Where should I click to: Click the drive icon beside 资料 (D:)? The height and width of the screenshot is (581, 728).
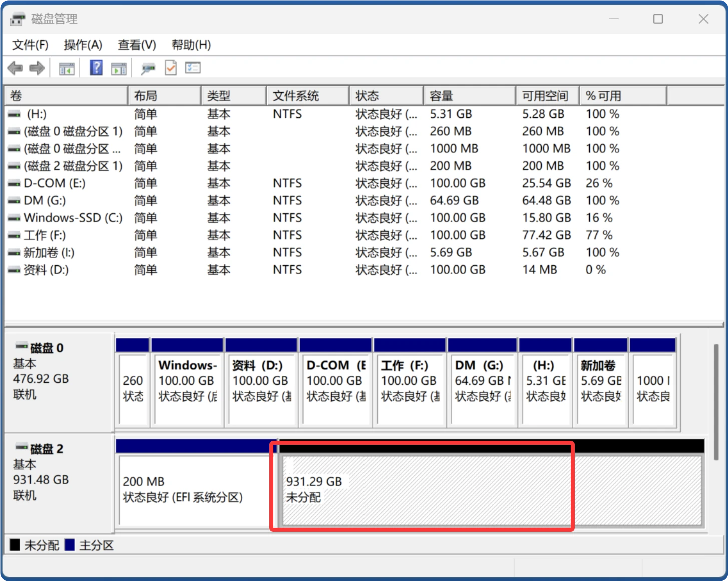pyautogui.click(x=14, y=270)
